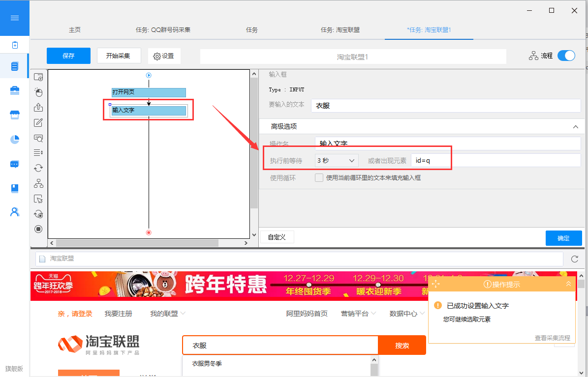Click the 阿里妈妈首页 link
The image size is (588, 377).
click(307, 314)
